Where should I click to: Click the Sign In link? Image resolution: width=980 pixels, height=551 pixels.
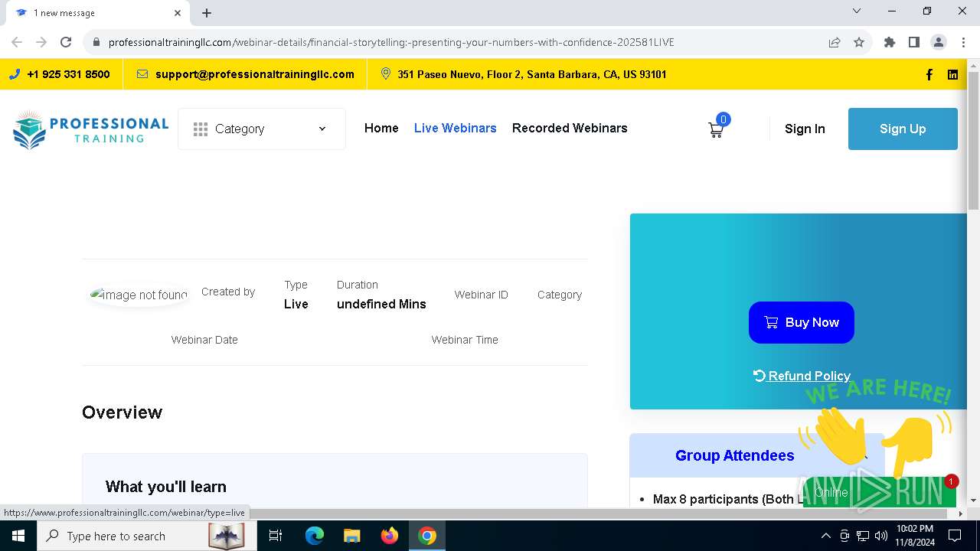tap(805, 129)
